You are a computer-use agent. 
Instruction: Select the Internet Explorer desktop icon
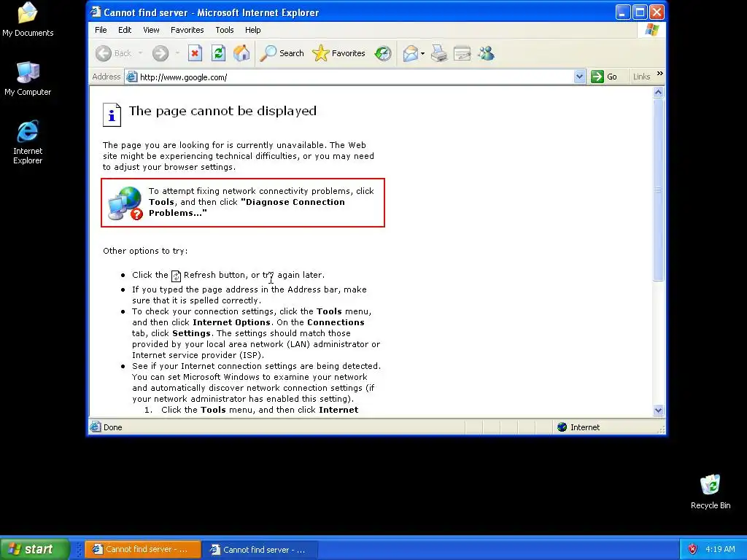coord(28,142)
